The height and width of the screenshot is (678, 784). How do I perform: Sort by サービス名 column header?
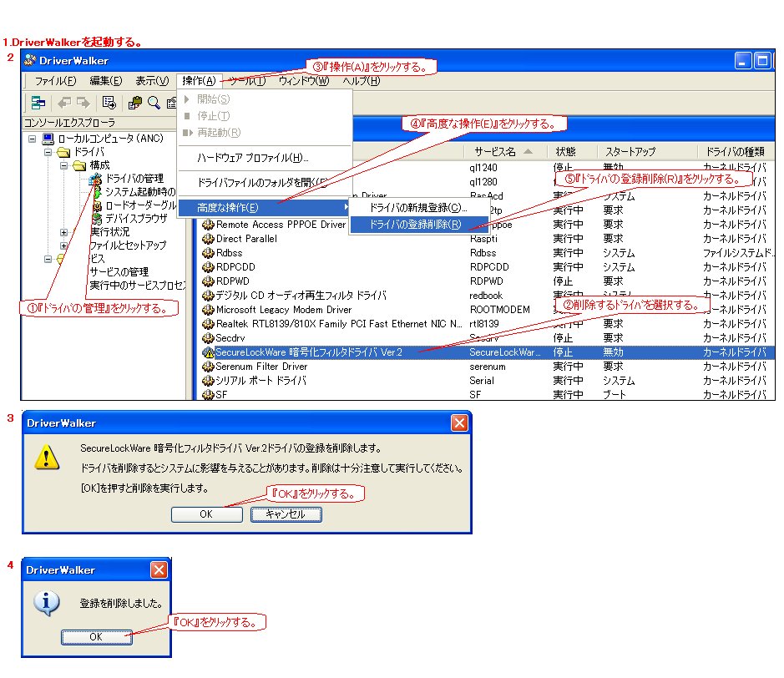click(505, 151)
